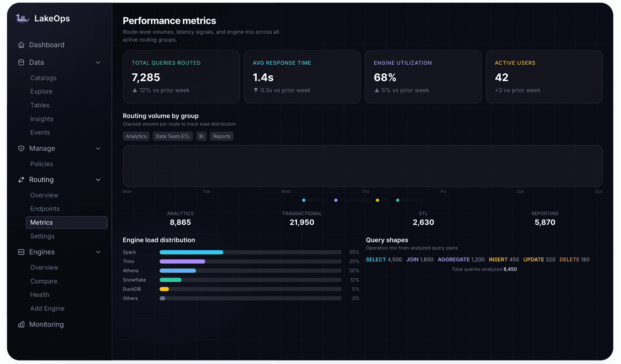Select the Metrics sidebar item
The height and width of the screenshot is (364, 621).
tap(67, 222)
